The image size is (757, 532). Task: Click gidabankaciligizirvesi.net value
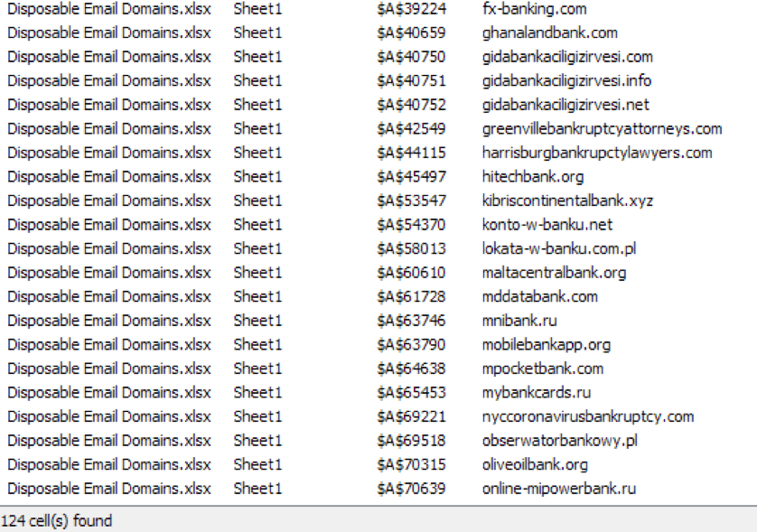point(565,105)
